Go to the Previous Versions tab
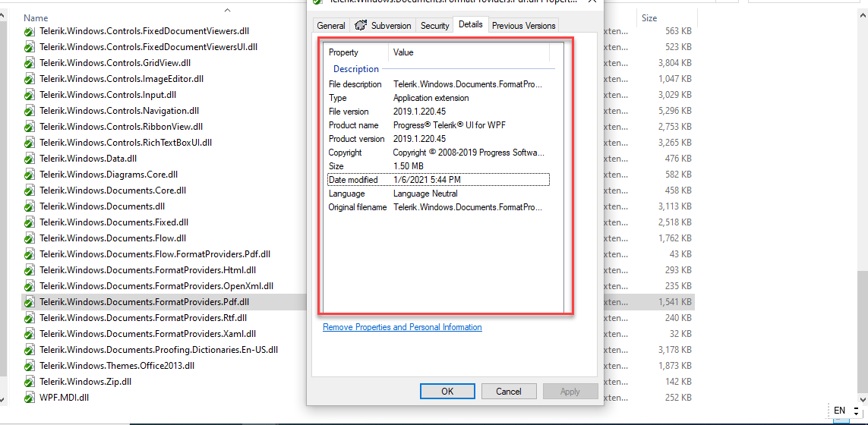 524,26
